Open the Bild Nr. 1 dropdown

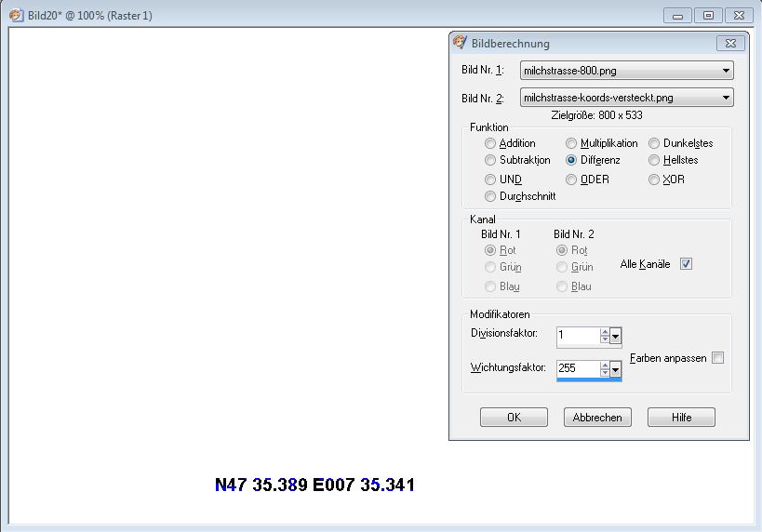click(626, 71)
